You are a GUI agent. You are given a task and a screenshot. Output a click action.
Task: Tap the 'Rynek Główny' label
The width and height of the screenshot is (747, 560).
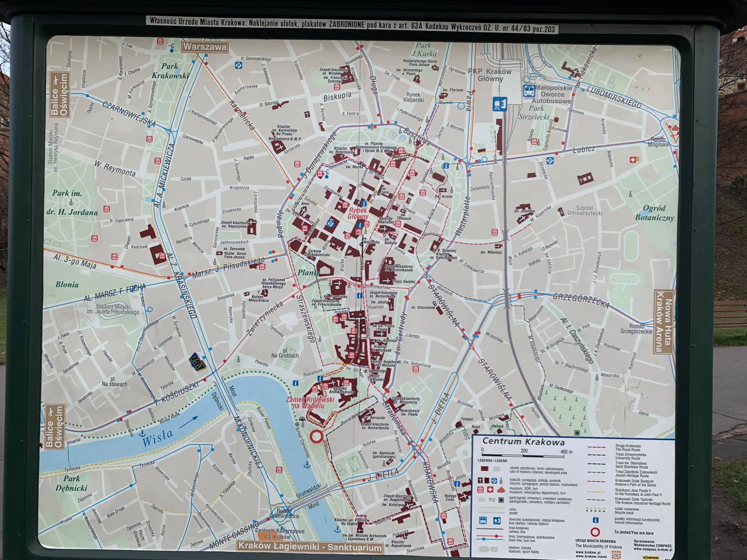click(x=358, y=214)
